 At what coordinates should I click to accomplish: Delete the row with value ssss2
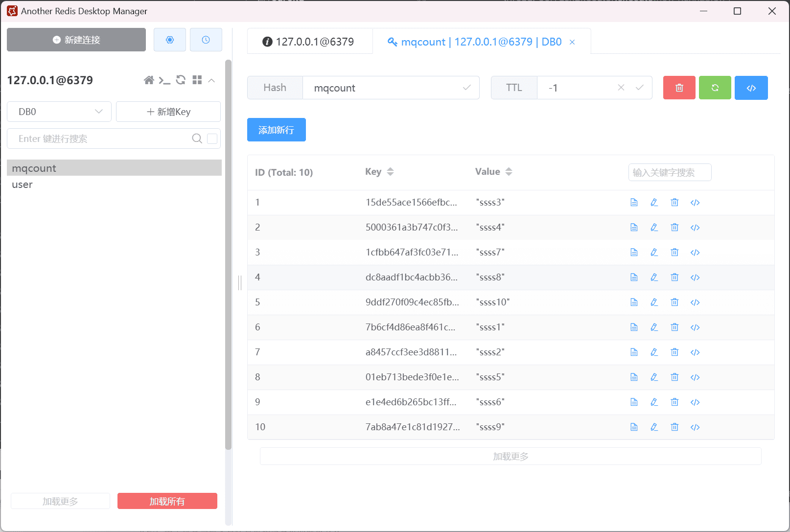coord(674,352)
